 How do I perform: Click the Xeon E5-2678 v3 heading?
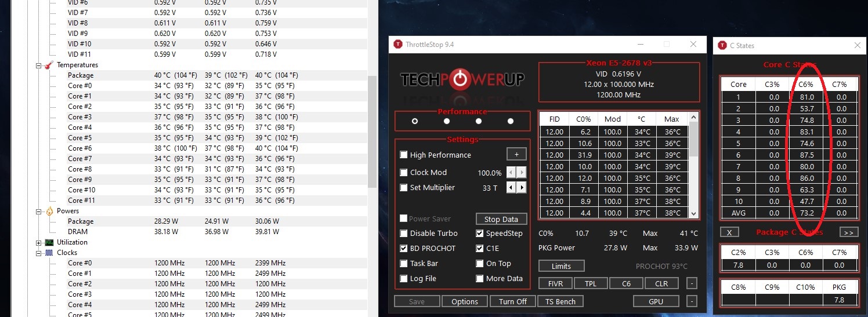[620, 63]
